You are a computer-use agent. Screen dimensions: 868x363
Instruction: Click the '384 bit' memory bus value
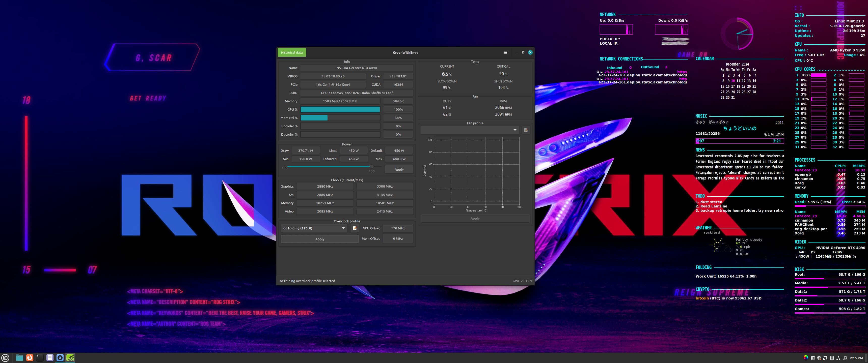[398, 101]
